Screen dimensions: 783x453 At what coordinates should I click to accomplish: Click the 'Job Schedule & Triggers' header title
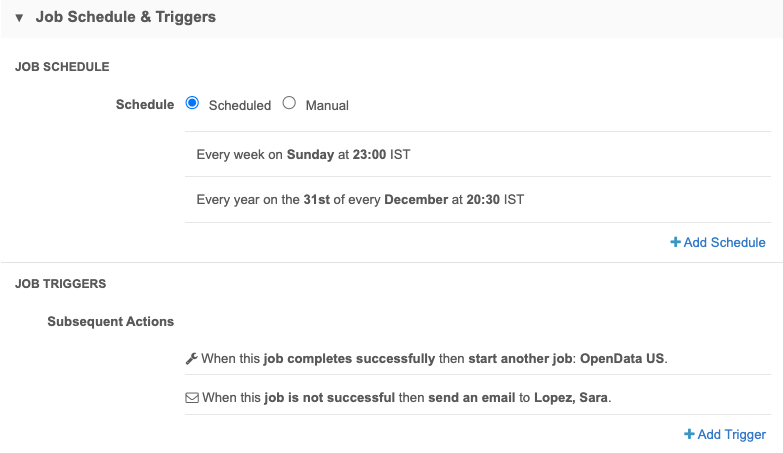pyautogui.click(x=125, y=17)
